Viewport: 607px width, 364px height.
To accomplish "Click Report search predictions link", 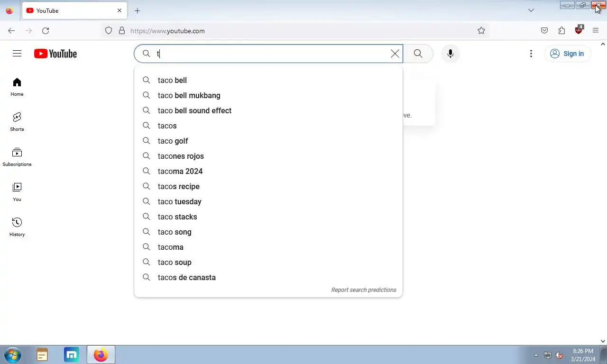I will 364,290.
